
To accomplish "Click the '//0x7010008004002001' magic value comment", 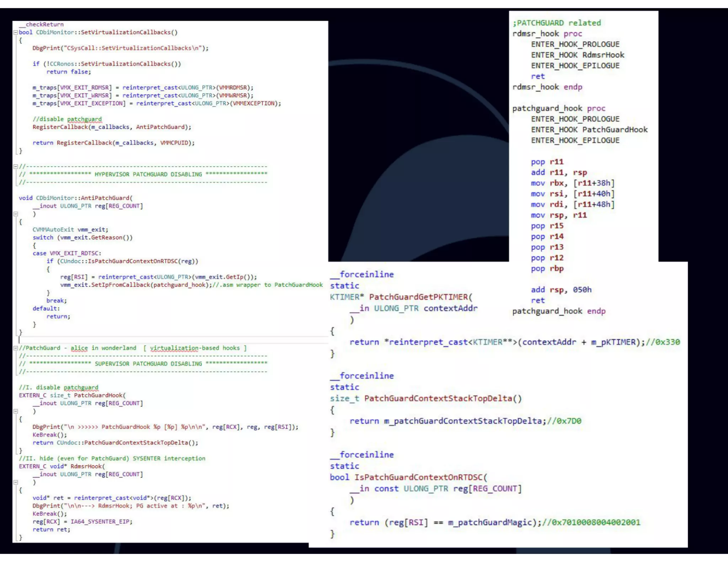I will click(x=591, y=523).
